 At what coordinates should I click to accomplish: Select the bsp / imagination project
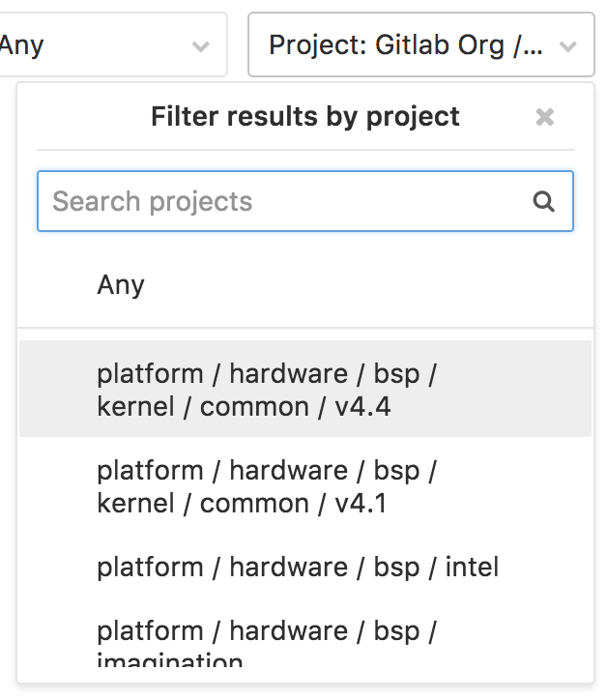click(x=305, y=640)
